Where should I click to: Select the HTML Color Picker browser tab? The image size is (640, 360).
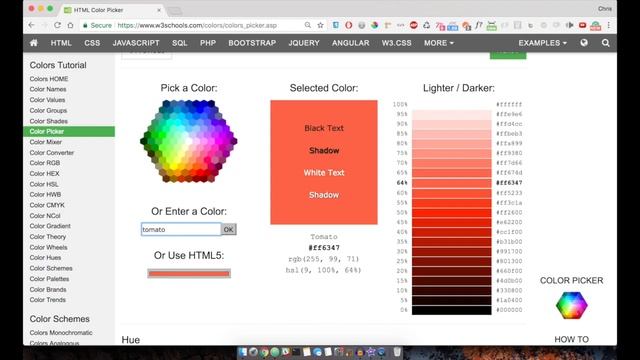pos(111,10)
